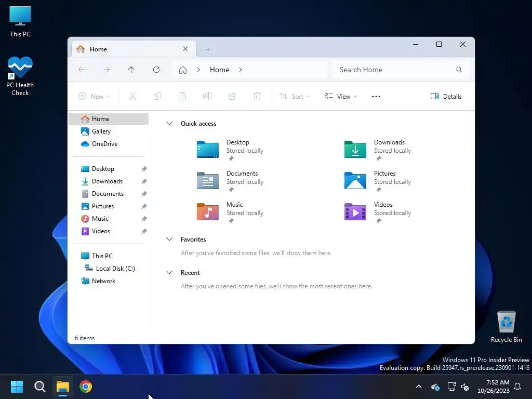Click the search magnifier in Search Home
Screen dimensions: 532x399
(x=459, y=70)
